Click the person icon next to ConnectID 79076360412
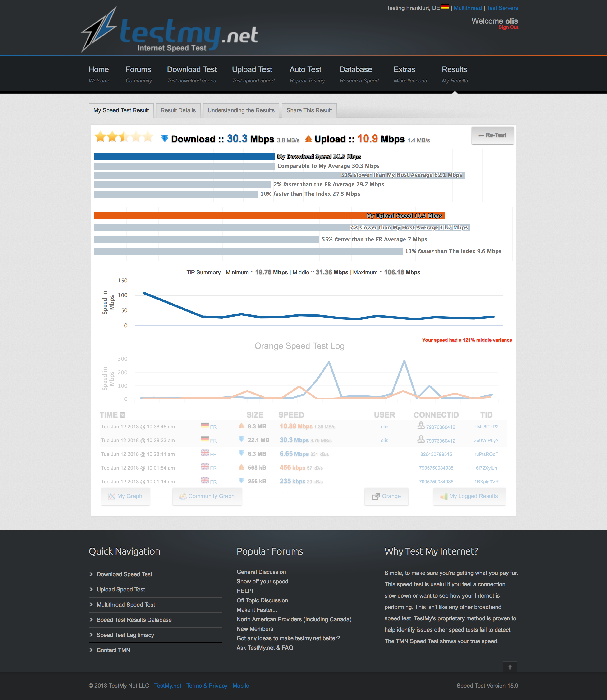 tap(421, 426)
